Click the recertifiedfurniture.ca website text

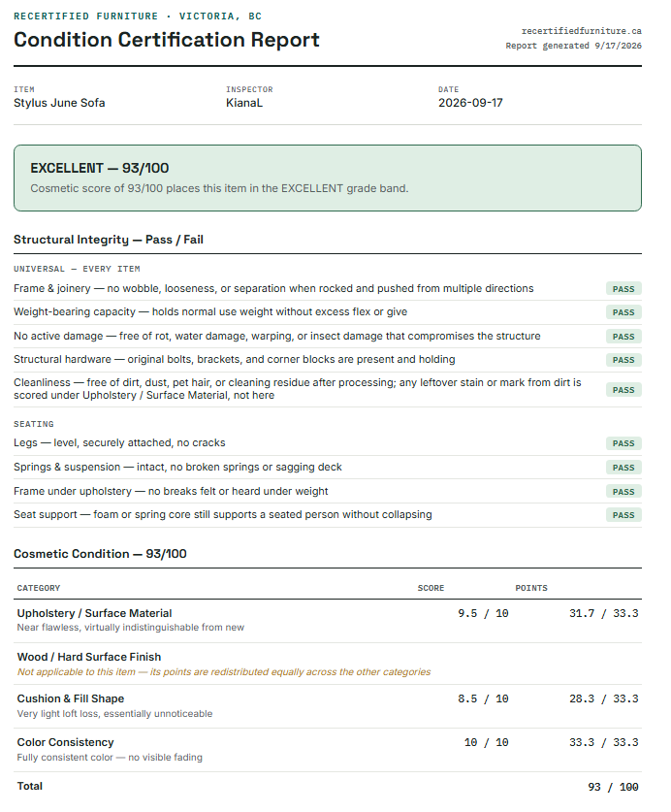coord(582,31)
